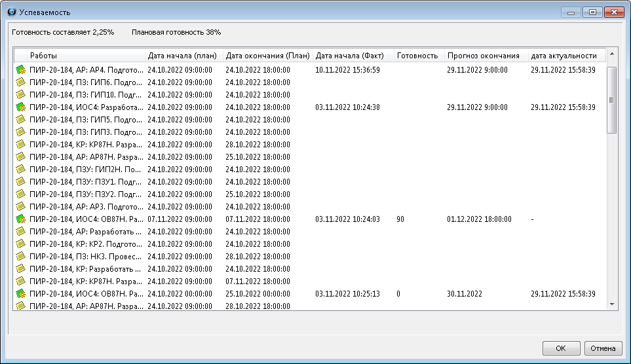Click the scrollbar up arrow of the table
Viewport: 631px width, 364px height.
pyautogui.click(x=612, y=54)
